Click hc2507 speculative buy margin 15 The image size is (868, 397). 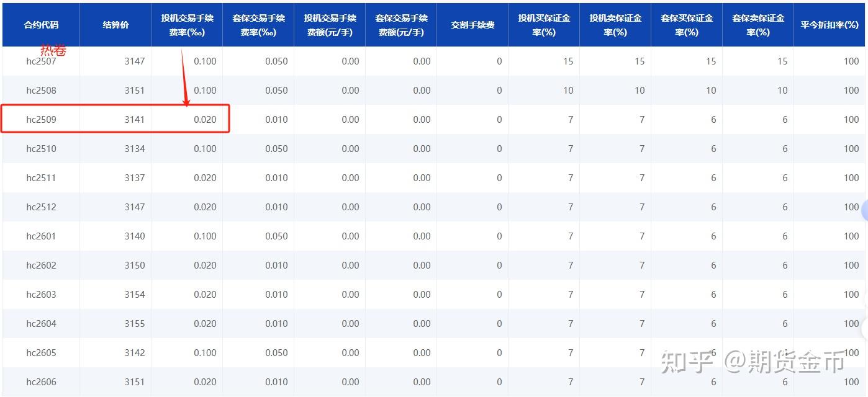(568, 61)
